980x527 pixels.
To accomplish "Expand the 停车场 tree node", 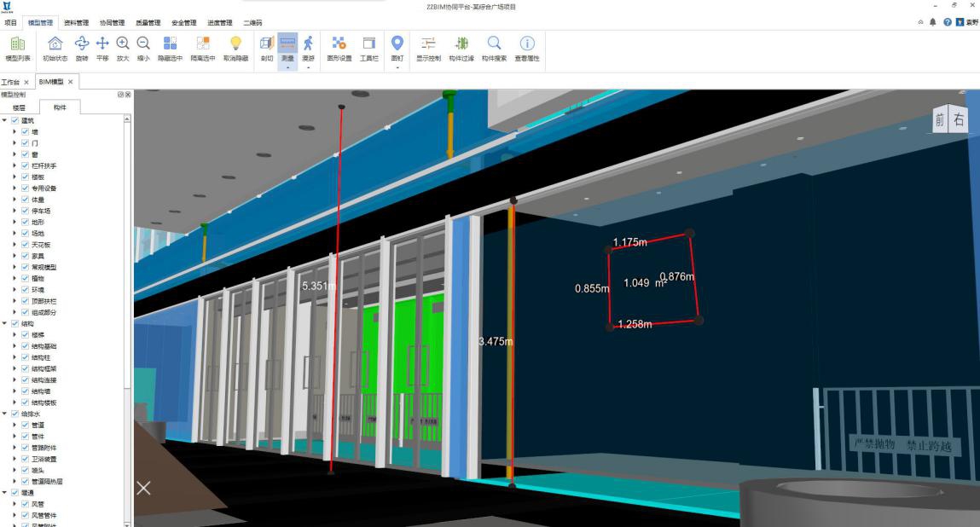I will click(x=15, y=211).
